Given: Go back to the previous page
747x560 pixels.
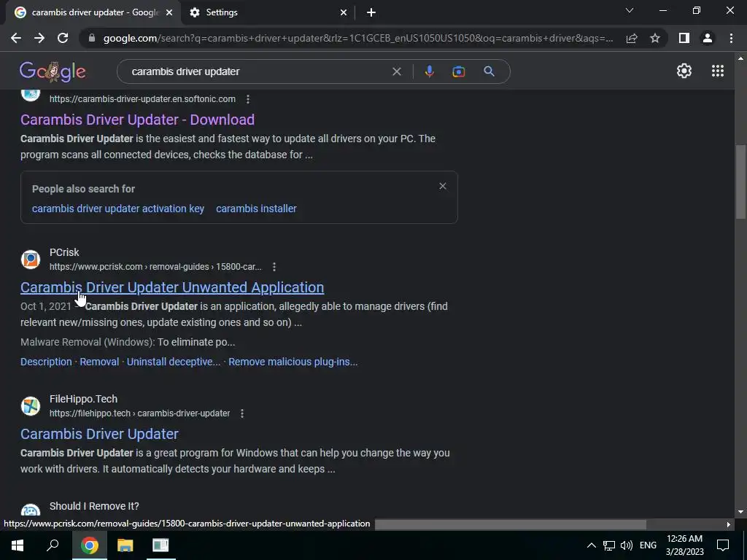Looking at the screenshot, I should 16,38.
